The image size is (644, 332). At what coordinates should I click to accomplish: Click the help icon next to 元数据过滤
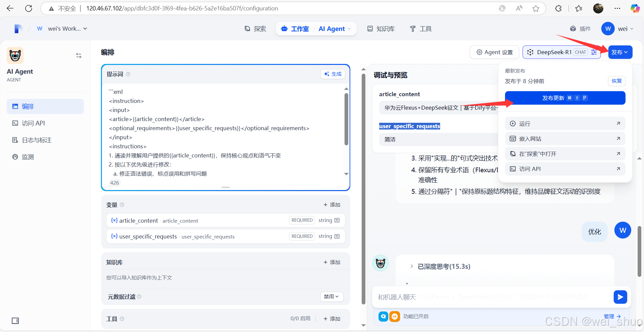click(x=139, y=296)
